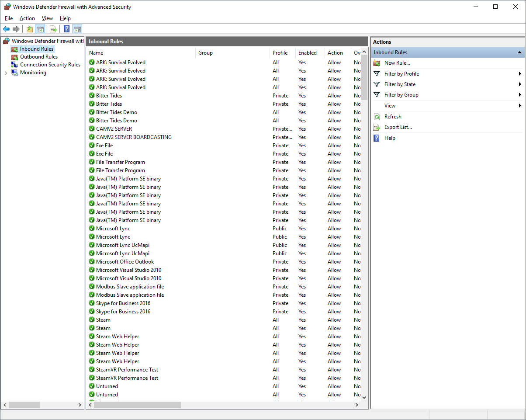Select Windows Defender Firewall root tree node
The height and width of the screenshot is (420, 526).
tap(47, 41)
